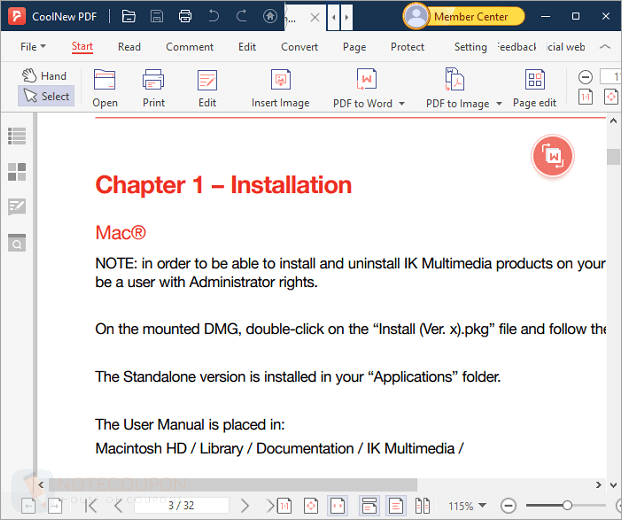622x520 pixels.
Task: Open the Setting tab
Action: click(470, 47)
